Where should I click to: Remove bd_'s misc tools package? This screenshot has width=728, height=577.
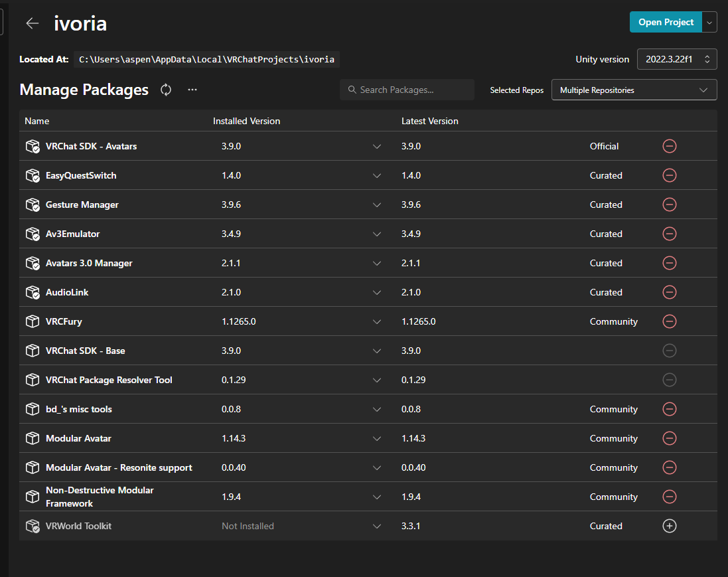(x=669, y=409)
